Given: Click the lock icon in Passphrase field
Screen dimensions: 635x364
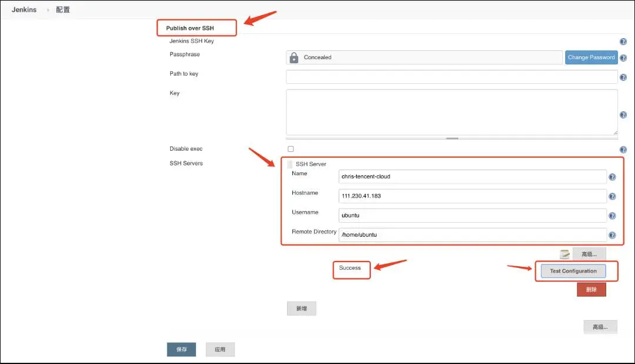Looking at the screenshot, I should pyautogui.click(x=294, y=57).
